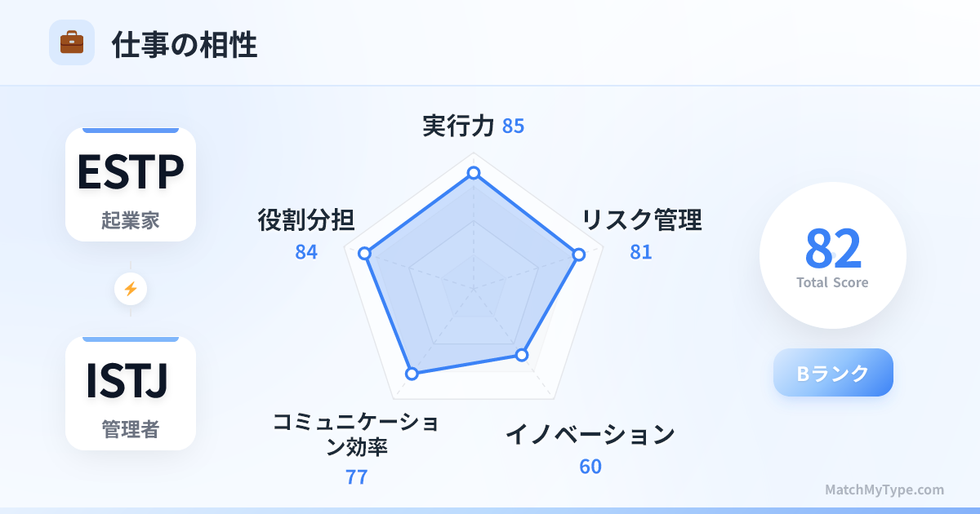This screenshot has height=514, width=980.
Task: Select the ESTP 起業家 type card
Action: pos(131,184)
